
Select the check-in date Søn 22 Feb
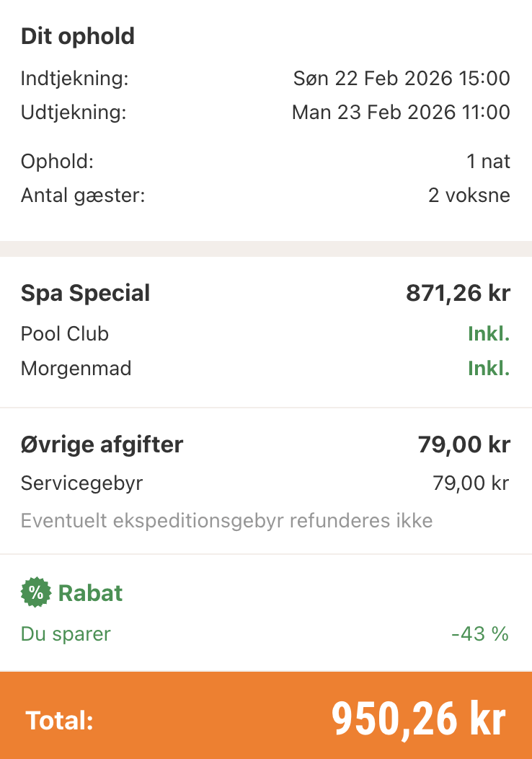[x=401, y=78]
